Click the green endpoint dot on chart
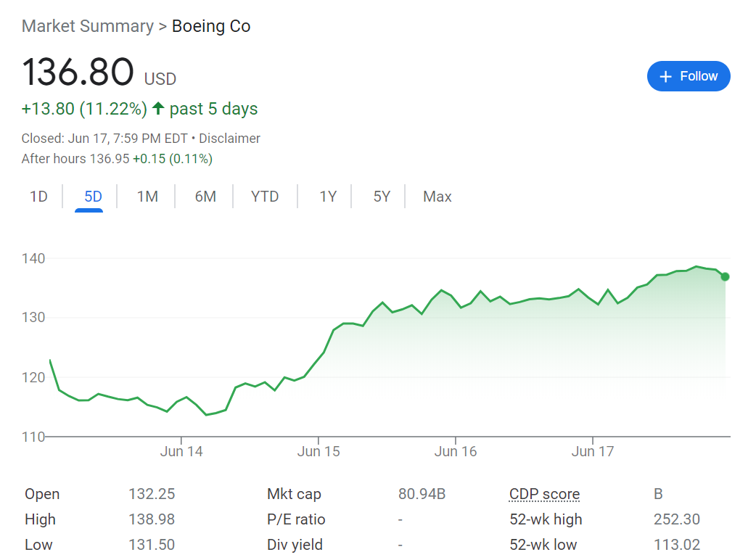 (725, 276)
